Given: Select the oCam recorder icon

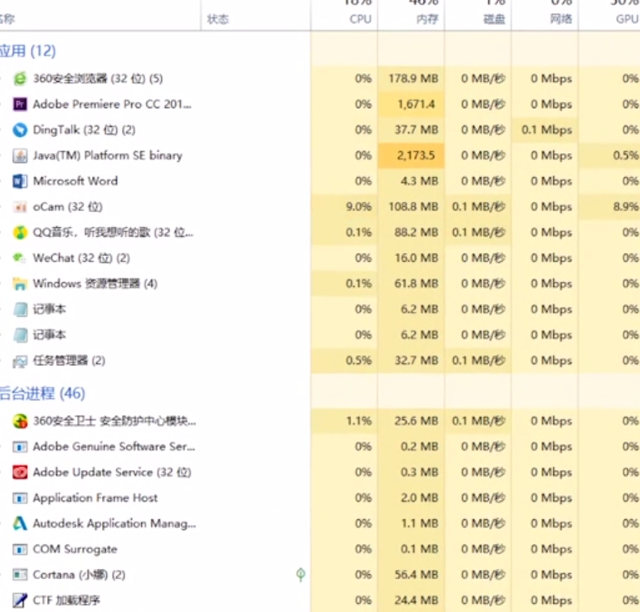Looking at the screenshot, I should pyautogui.click(x=20, y=207).
